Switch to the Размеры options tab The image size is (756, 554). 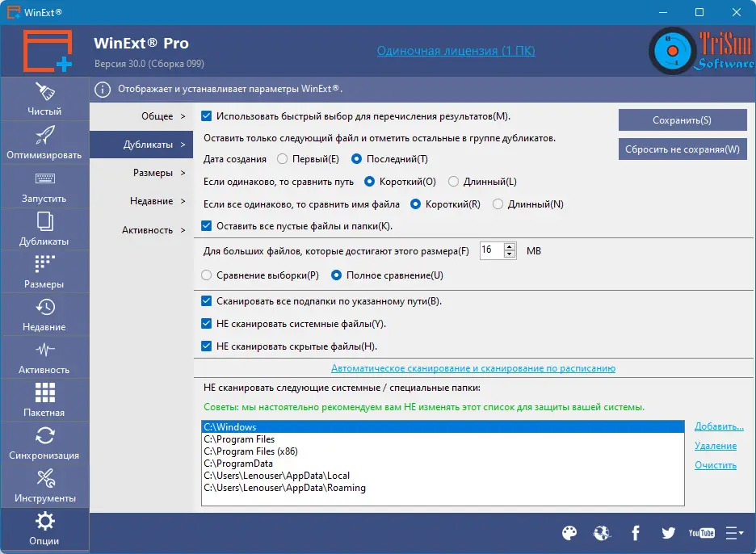[141, 173]
